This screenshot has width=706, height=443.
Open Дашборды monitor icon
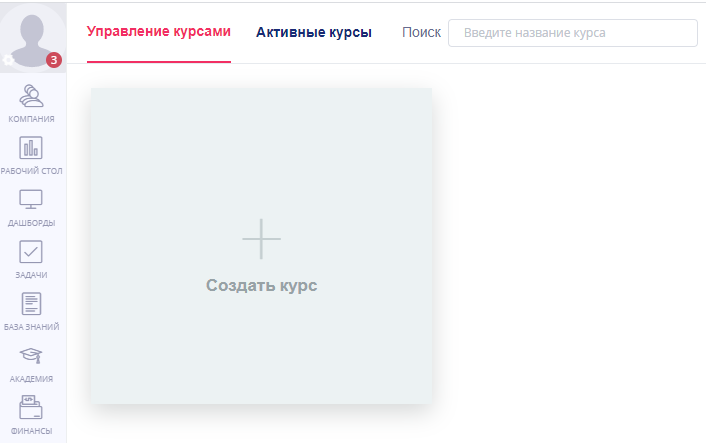(x=31, y=199)
